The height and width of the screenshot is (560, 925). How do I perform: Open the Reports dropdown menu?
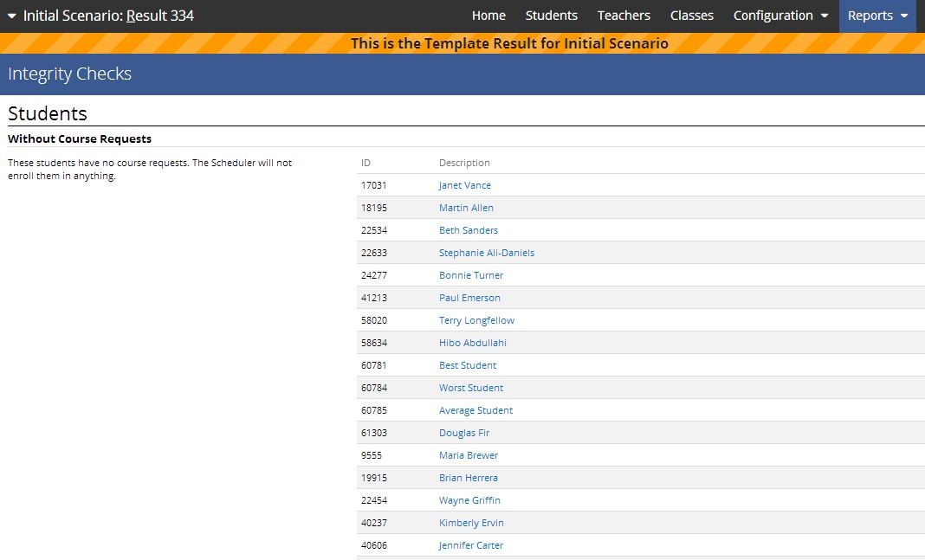(x=871, y=15)
